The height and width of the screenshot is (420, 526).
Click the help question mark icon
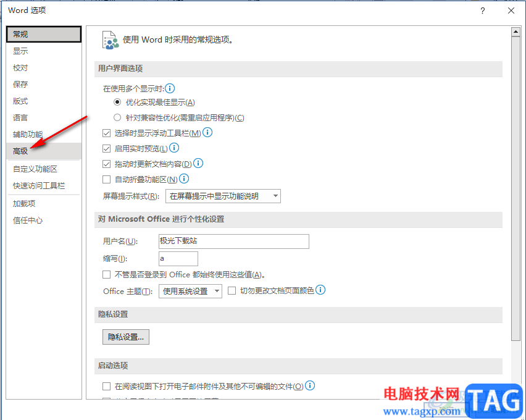pyautogui.click(x=482, y=10)
